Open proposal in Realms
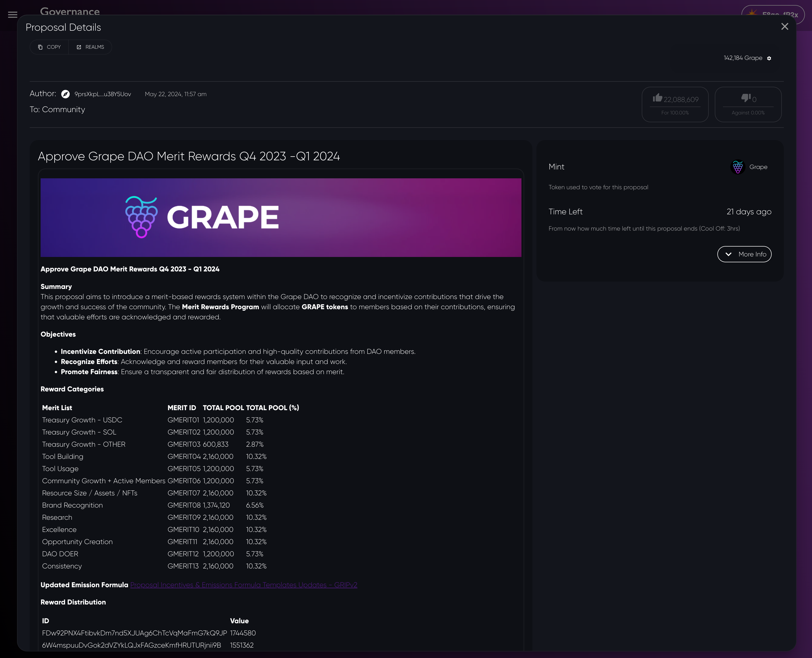812x658 pixels. coord(90,47)
